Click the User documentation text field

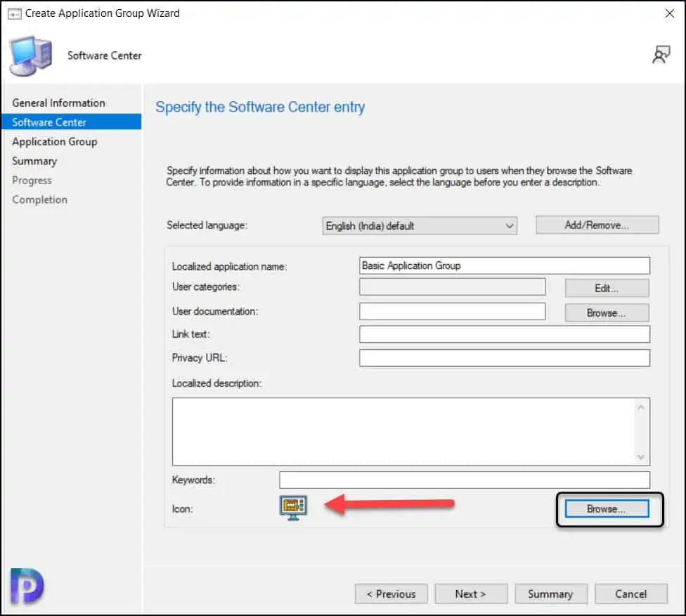tap(453, 311)
